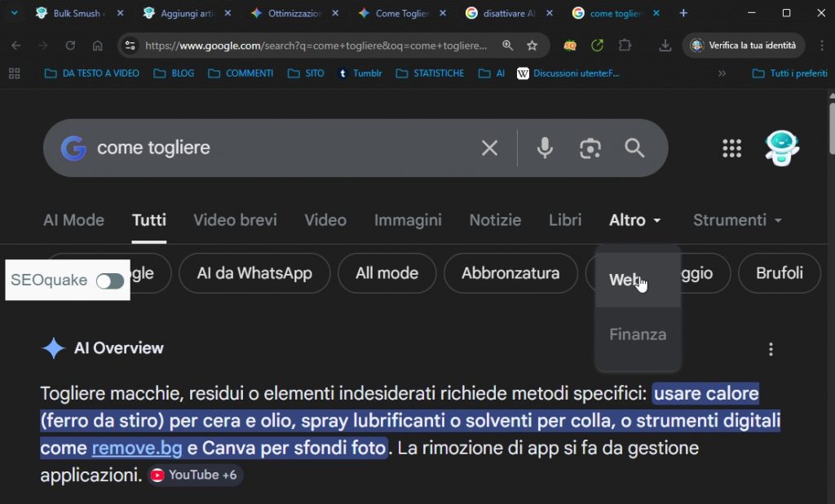Screen dimensions: 835x504
Task: Start voice search with the microphone
Action: pyautogui.click(x=545, y=148)
